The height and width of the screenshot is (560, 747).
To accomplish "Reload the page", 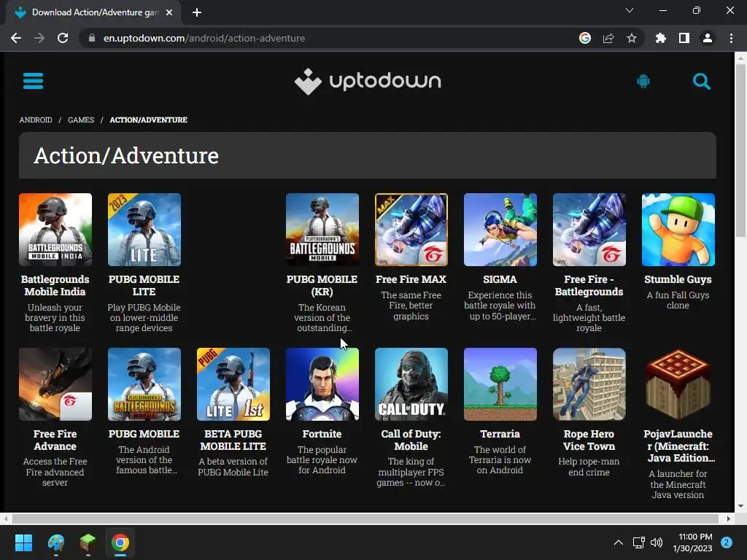I will 63,38.
